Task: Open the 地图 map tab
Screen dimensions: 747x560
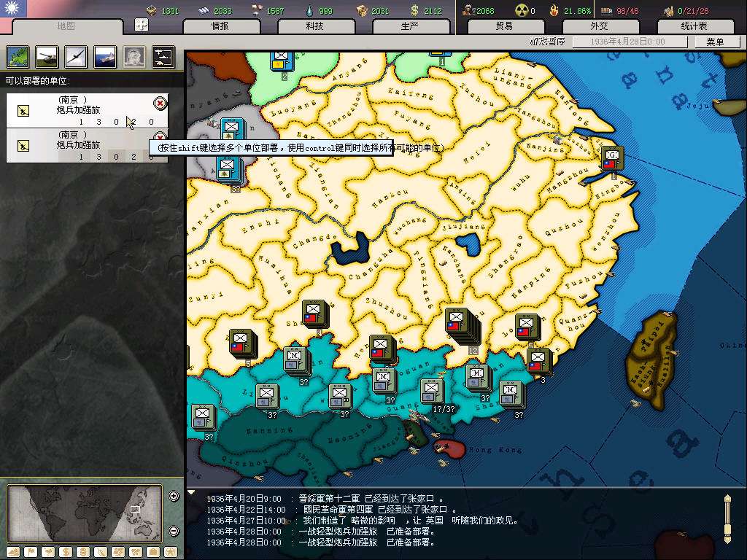Action: tap(66, 26)
